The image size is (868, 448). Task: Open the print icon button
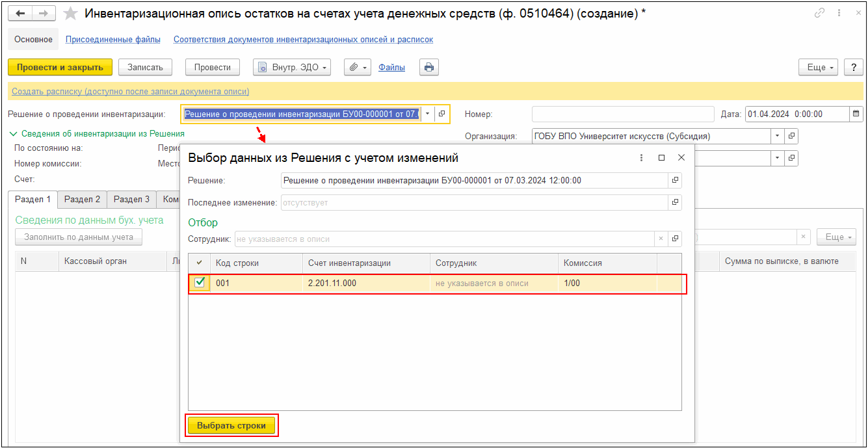click(429, 67)
